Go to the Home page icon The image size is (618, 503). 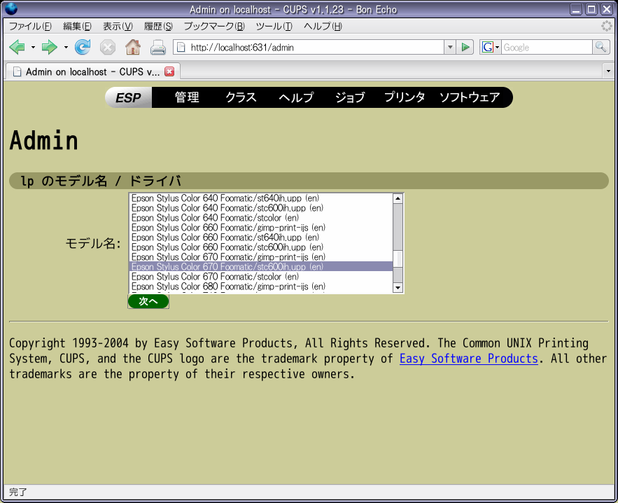point(133,47)
